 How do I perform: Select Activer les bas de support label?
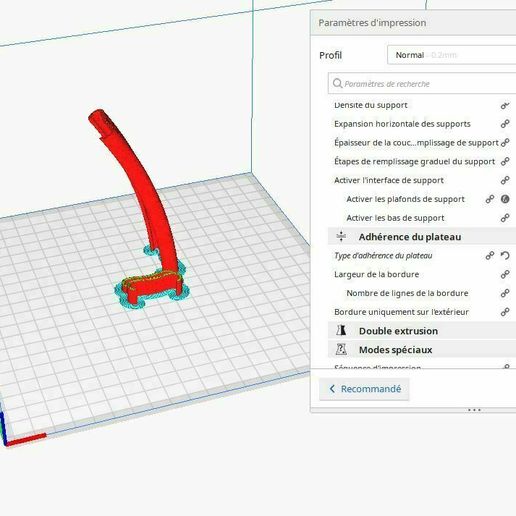[395, 218]
